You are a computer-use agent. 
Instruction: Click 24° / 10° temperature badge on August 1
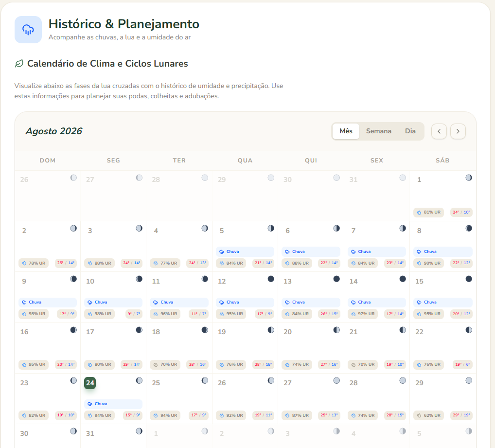[x=461, y=212]
